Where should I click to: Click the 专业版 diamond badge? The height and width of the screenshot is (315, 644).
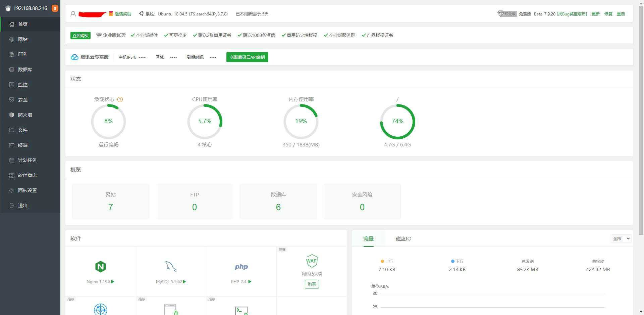point(507,14)
